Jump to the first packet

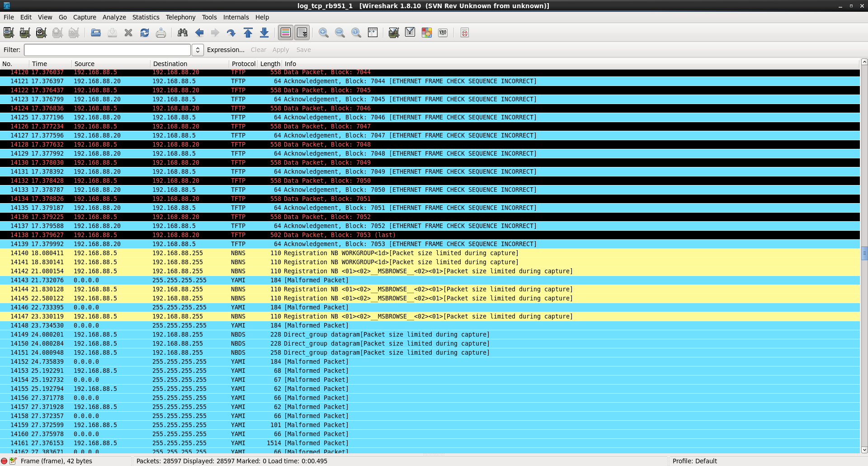click(248, 33)
